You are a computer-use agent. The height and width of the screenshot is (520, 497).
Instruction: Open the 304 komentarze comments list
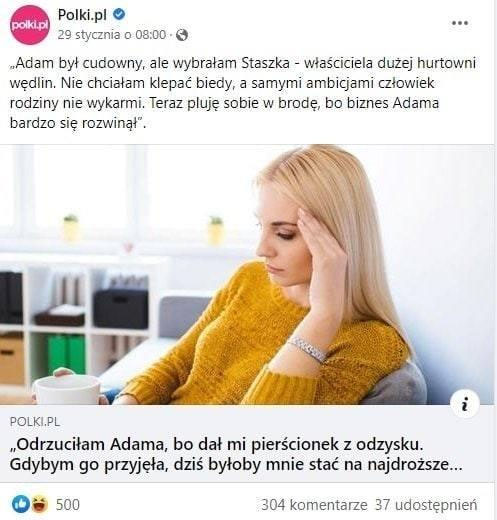point(314,505)
